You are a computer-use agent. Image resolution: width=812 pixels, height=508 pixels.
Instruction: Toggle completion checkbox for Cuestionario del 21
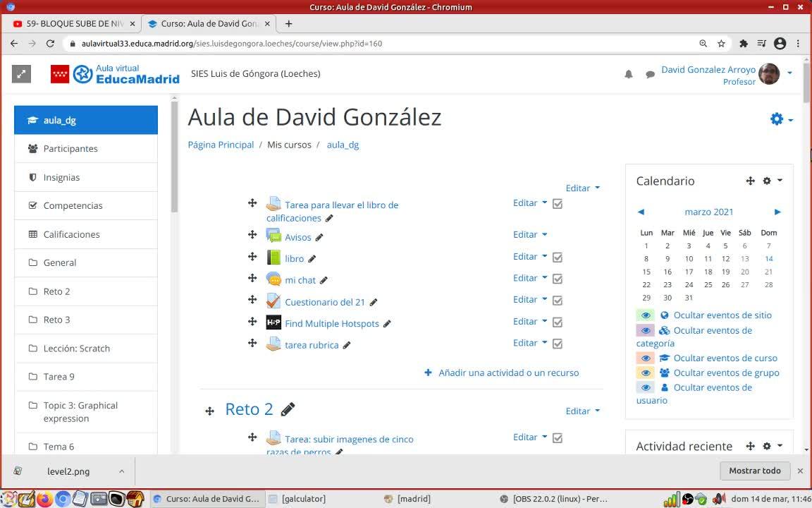click(x=558, y=300)
